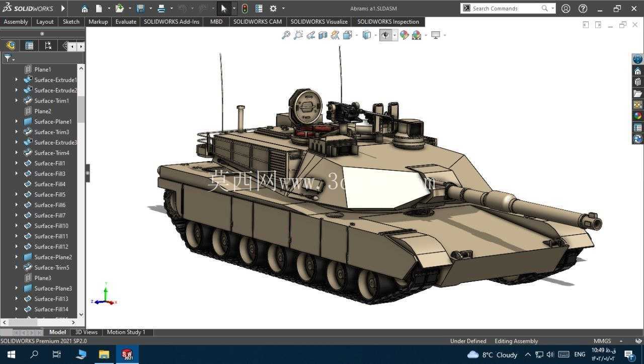Open the Help question mark icon
Viewport: 644px width, 364px height.
(583, 9)
